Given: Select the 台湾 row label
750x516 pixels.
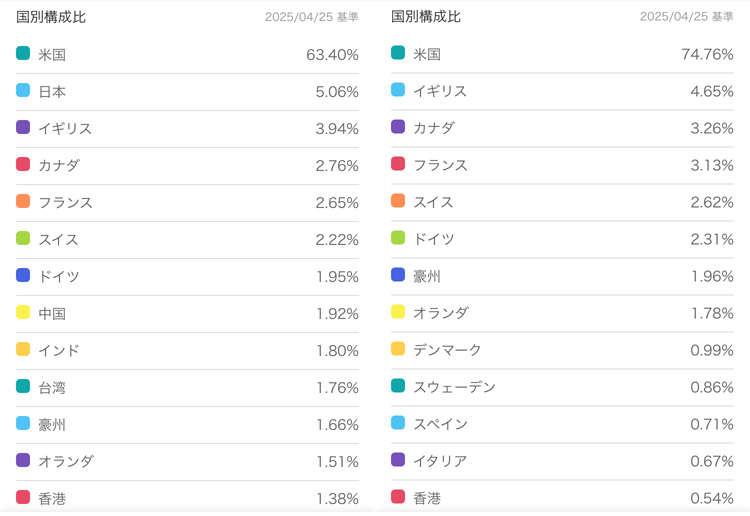Looking at the screenshot, I should coord(52,387).
